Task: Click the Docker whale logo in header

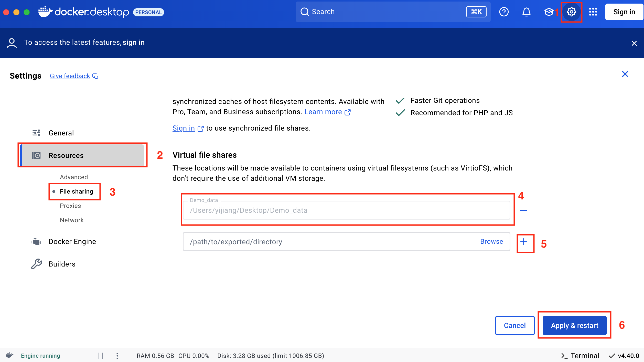Action: (45, 12)
